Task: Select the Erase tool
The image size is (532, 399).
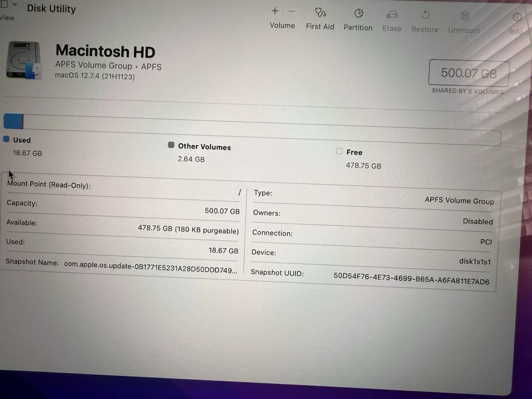Action: 392,18
